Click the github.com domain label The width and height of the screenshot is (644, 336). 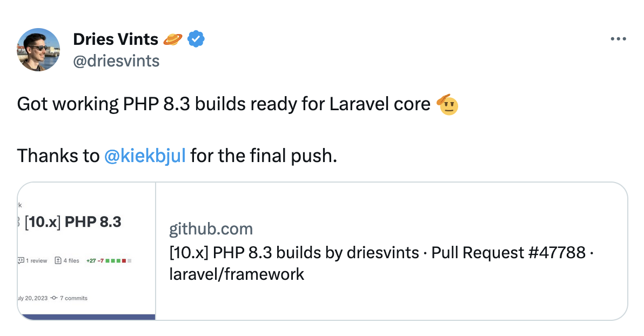(211, 229)
